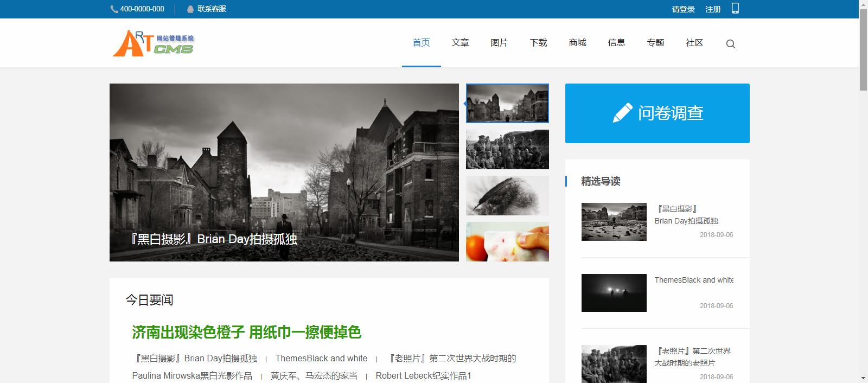Open news link Robert Lebeck纪实作品1

point(424,376)
